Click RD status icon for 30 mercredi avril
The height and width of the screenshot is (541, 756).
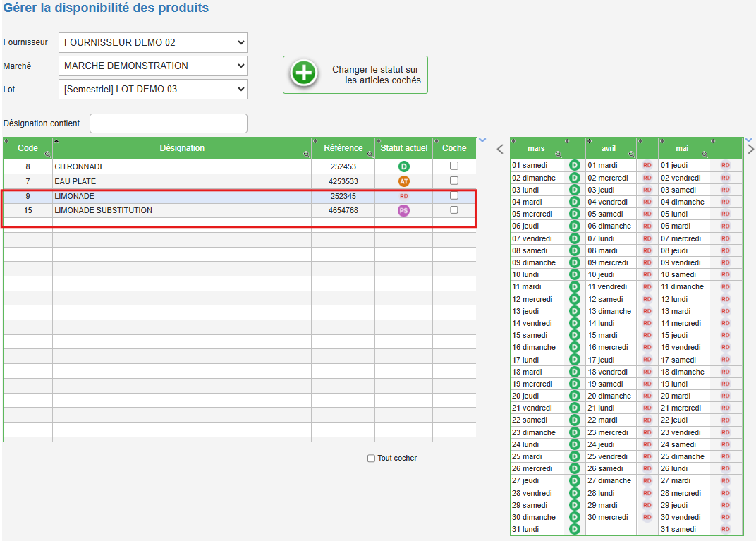point(647,517)
